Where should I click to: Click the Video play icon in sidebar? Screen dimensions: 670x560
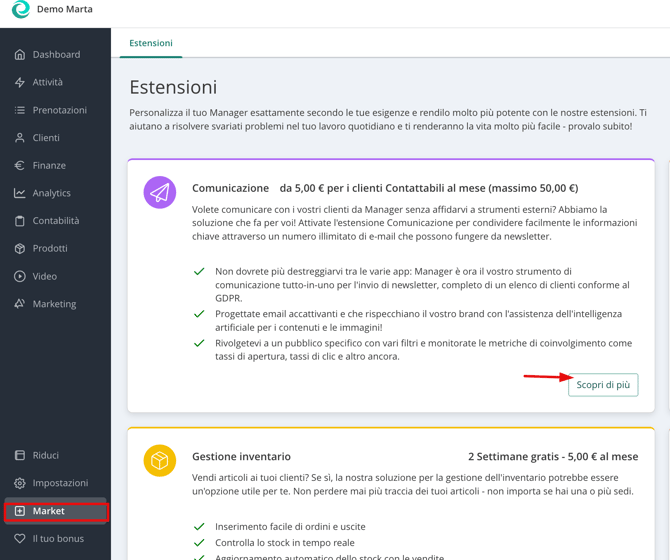coord(20,276)
